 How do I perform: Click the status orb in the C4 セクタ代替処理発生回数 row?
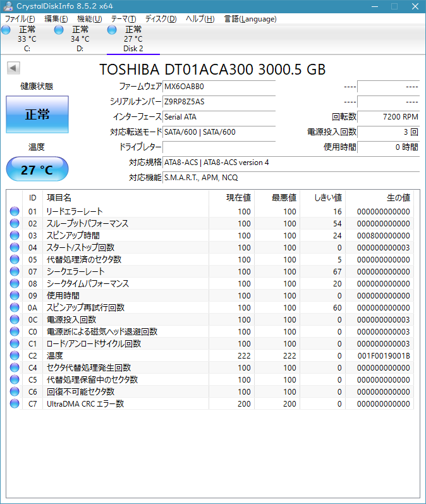coord(15,367)
